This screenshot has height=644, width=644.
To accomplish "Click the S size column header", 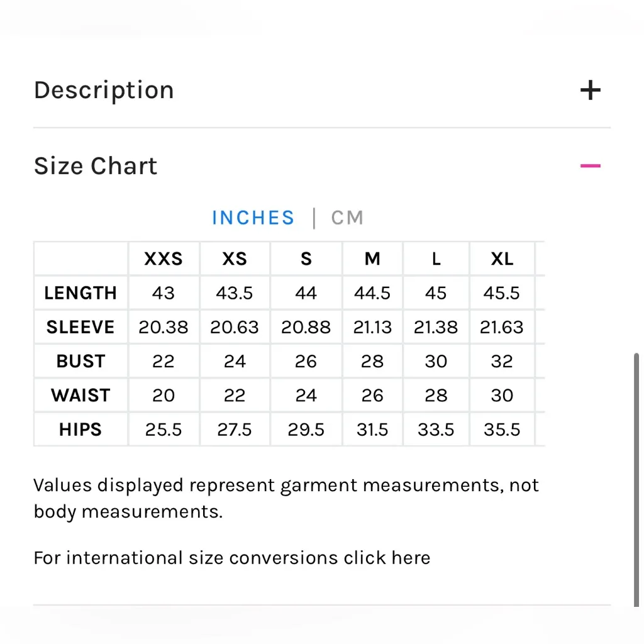I will tap(306, 259).
